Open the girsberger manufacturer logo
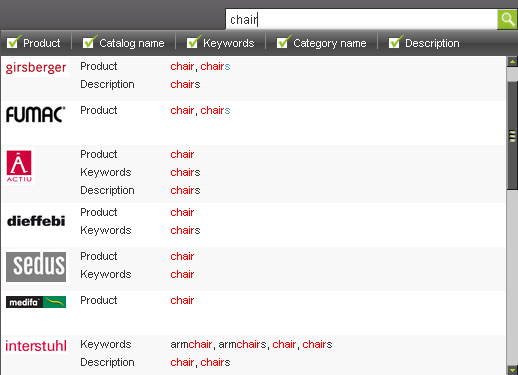Screen dimensions: 518x375 (x=36, y=68)
